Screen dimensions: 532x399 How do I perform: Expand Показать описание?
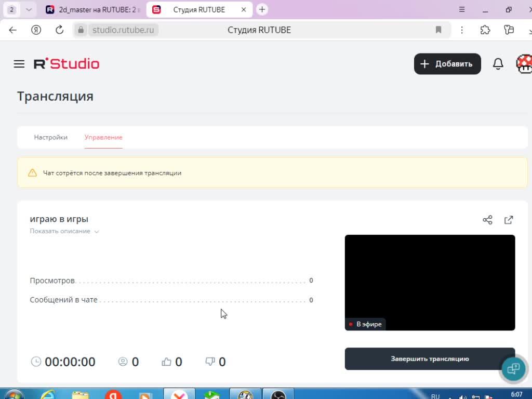(x=64, y=231)
